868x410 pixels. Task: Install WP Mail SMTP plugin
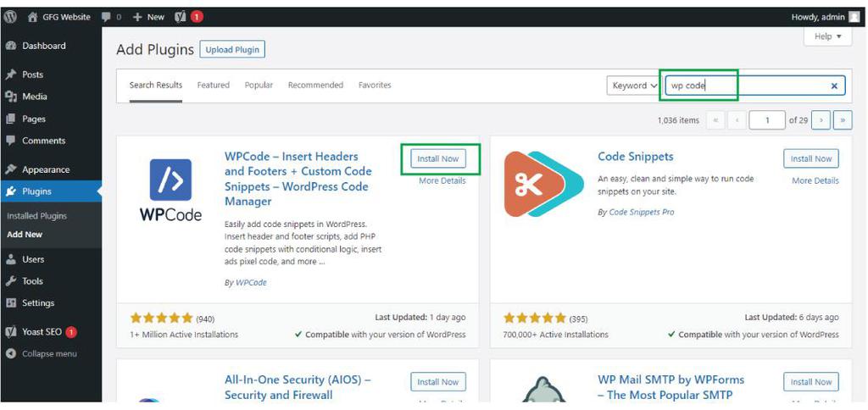click(811, 382)
